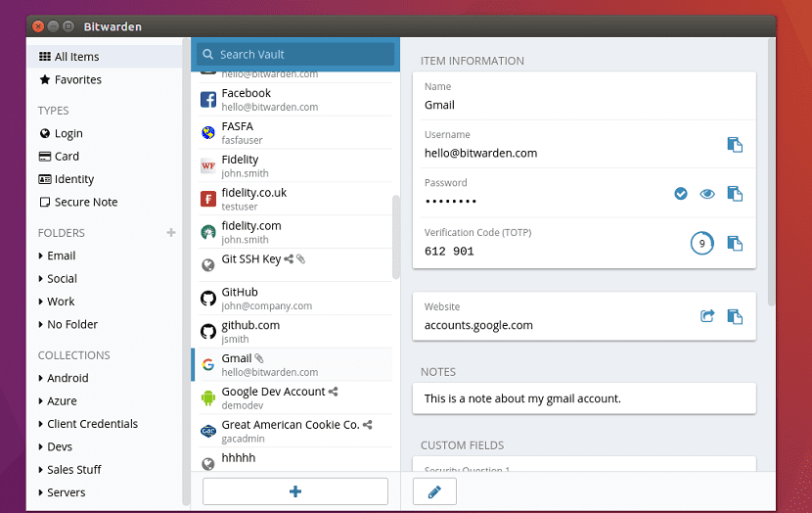This screenshot has width=812, height=513.
Task: Click the note text about gmail account
Action: (522, 398)
